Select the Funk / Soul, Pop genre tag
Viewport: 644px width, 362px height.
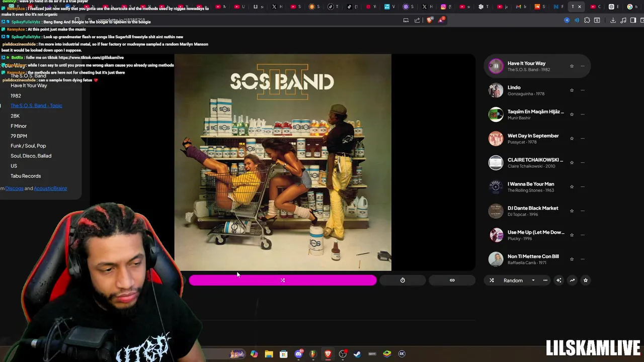tap(28, 146)
